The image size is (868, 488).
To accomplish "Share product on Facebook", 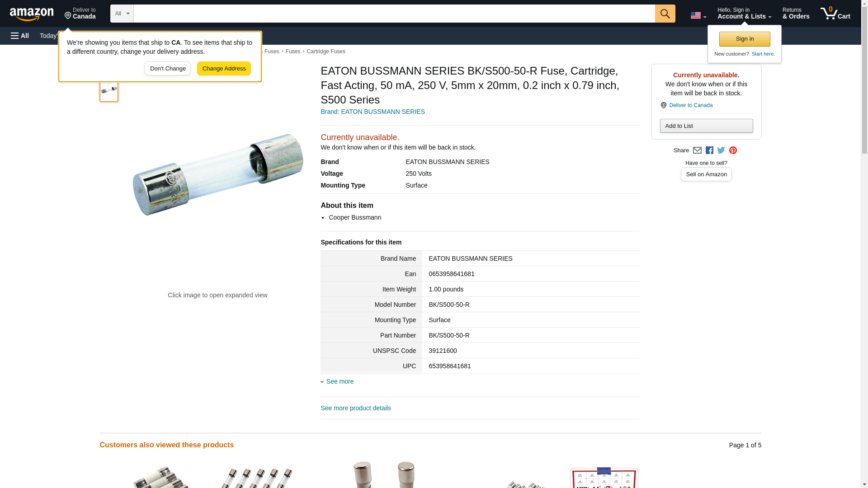I will tap(709, 150).
